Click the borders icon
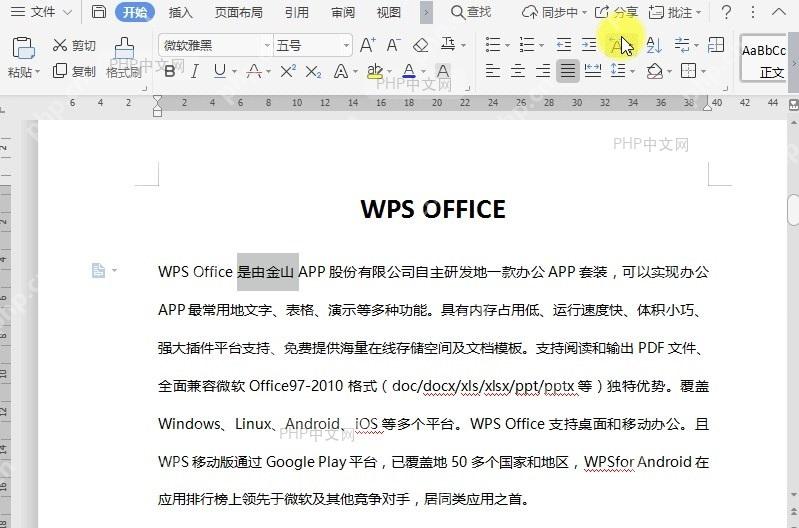This screenshot has width=799, height=528. click(x=688, y=71)
